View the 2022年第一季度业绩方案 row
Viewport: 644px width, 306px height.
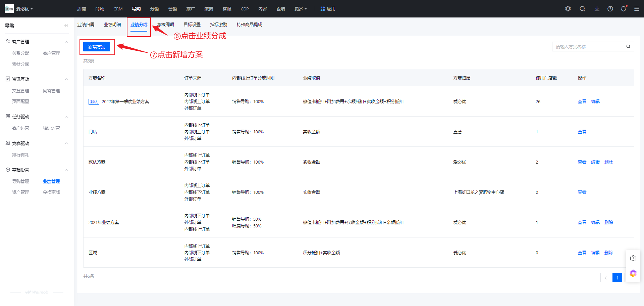[x=582, y=101]
